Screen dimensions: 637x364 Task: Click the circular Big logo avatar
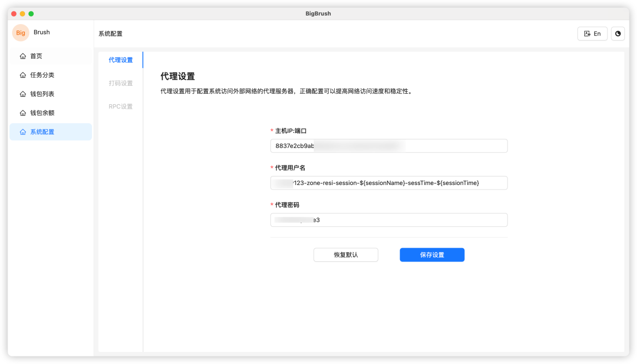coord(20,33)
